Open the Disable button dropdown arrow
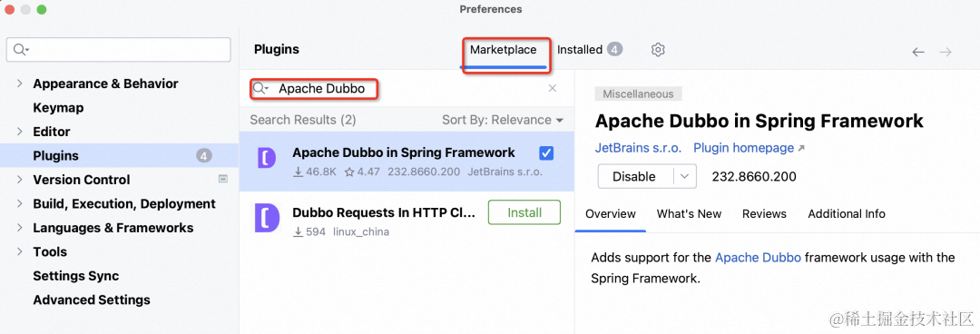980x334 pixels. click(x=685, y=176)
